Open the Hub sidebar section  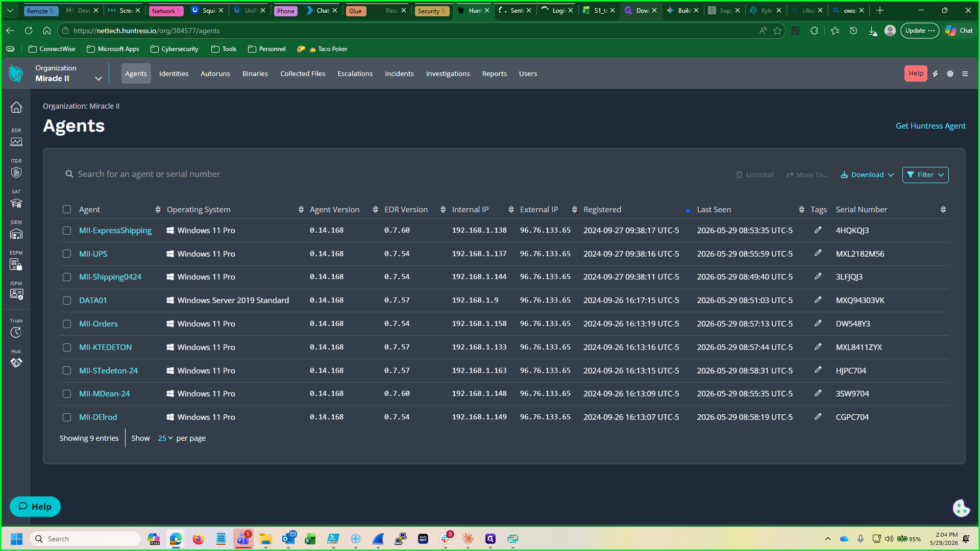click(16, 359)
